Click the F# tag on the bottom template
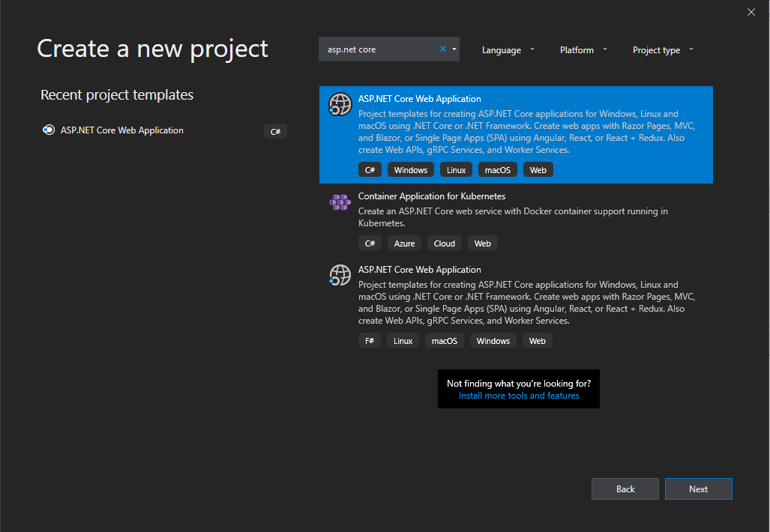This screenshot has width=770, height=532. point(369,340)
